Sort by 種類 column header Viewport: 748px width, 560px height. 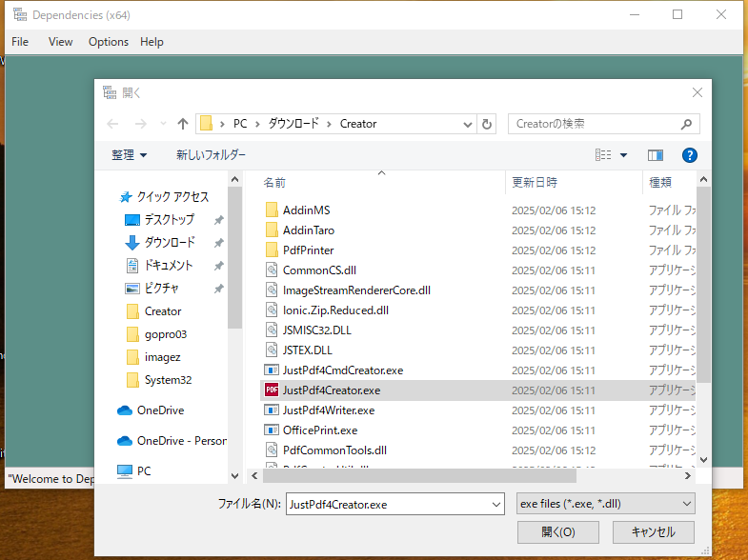[x=660, y=183]
